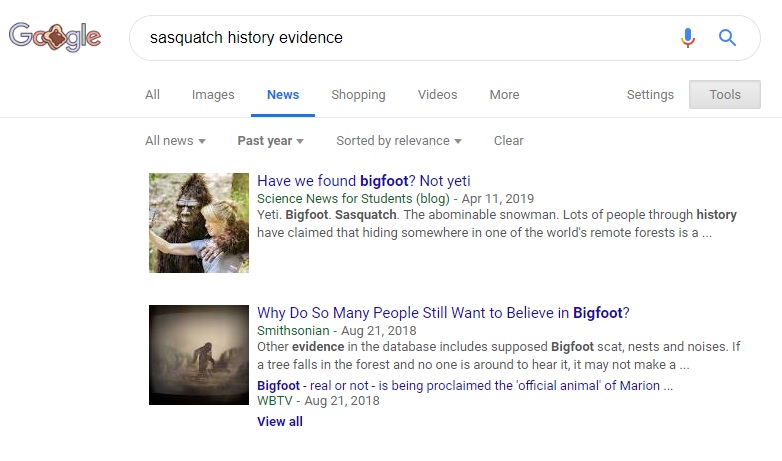782x461 pixels.
Task: Open the WBTV Marion official animal story
Action: click(465, 385)
